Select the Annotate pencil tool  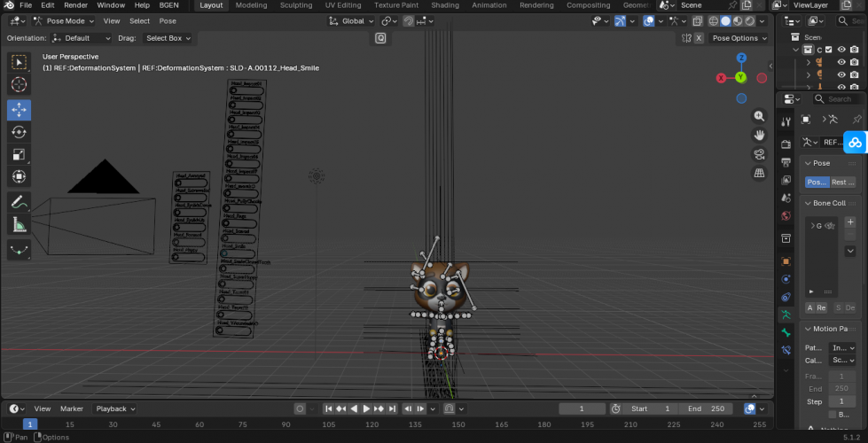click(x=19, y=202)
